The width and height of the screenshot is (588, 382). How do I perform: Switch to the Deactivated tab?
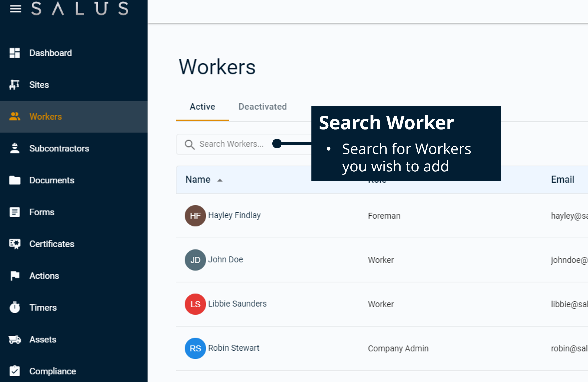coord(262,107)
